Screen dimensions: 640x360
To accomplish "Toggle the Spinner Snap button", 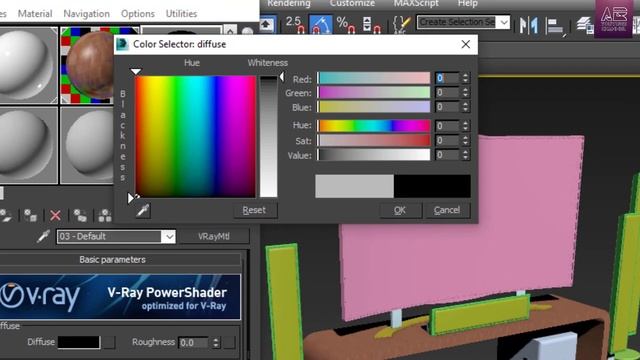I will (371, 24).
